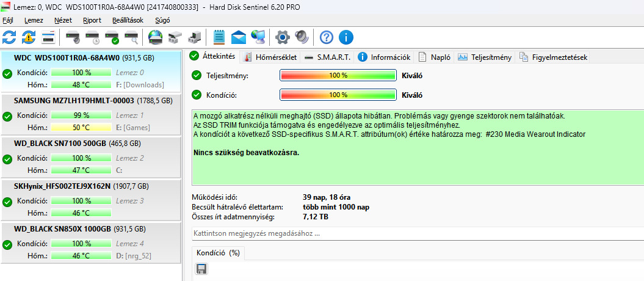Viewport: 644px width, 281px height.
Task: Click the 'D: [nrg_52]' volume label
Action: click(x=134, y=255)
